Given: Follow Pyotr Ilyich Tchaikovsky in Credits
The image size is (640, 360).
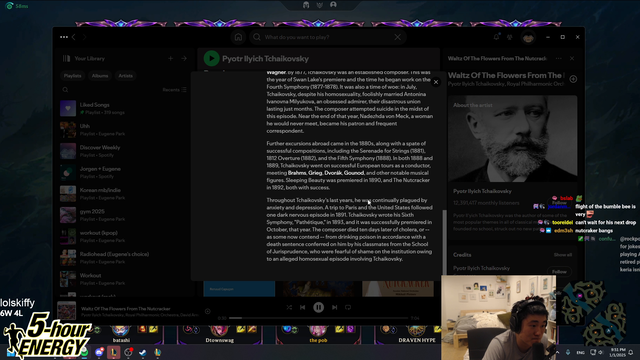Looking at the screenshot, I should tap(559, 271).
